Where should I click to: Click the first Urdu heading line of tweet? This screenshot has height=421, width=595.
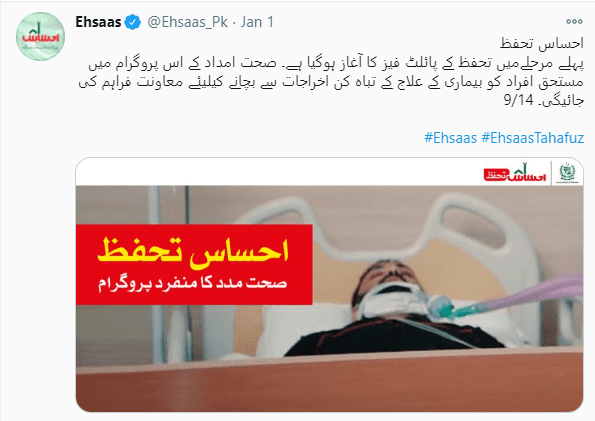pyautogui.click(x=542, y=44)
